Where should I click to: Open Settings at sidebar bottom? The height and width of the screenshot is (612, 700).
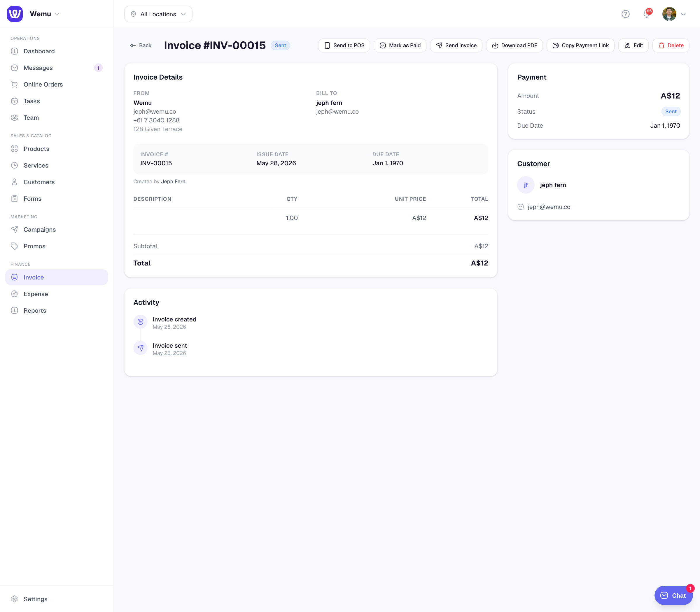coord(56,599)
